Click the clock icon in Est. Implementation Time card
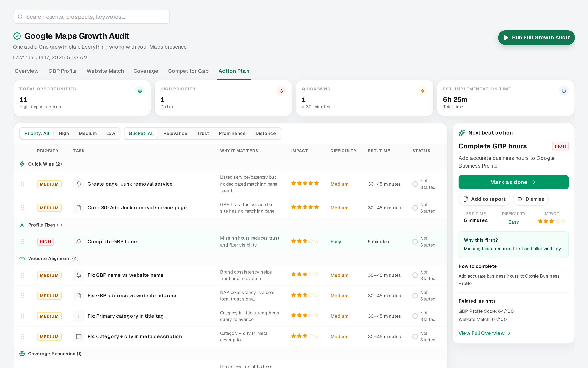This screenshot has height=368, width=588. point(564,91)
